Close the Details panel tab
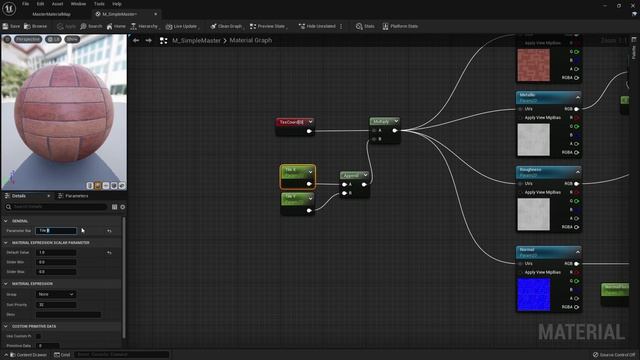Viewport: 640px width, 360px height. (49, 196)
